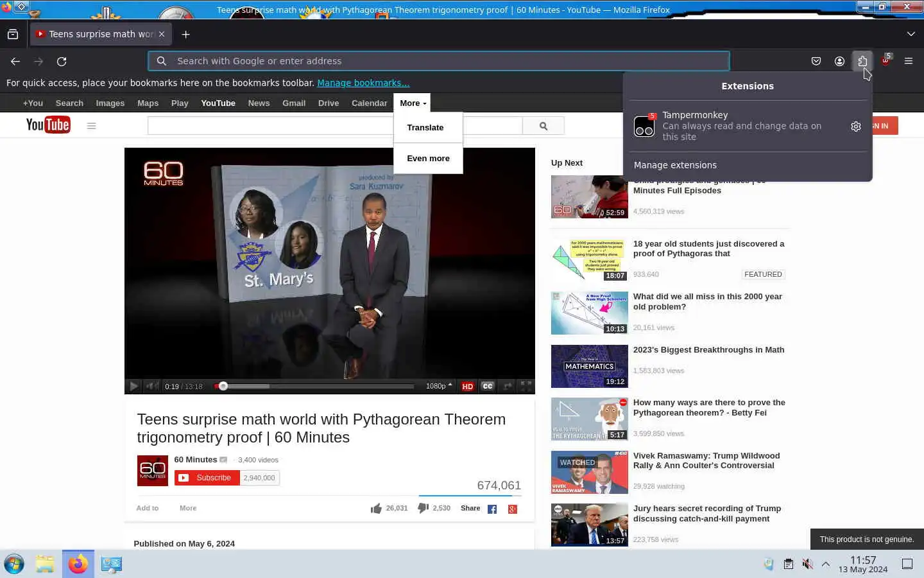Open Firefox View tab icon

pyautogui.click(x=13, y=34)
